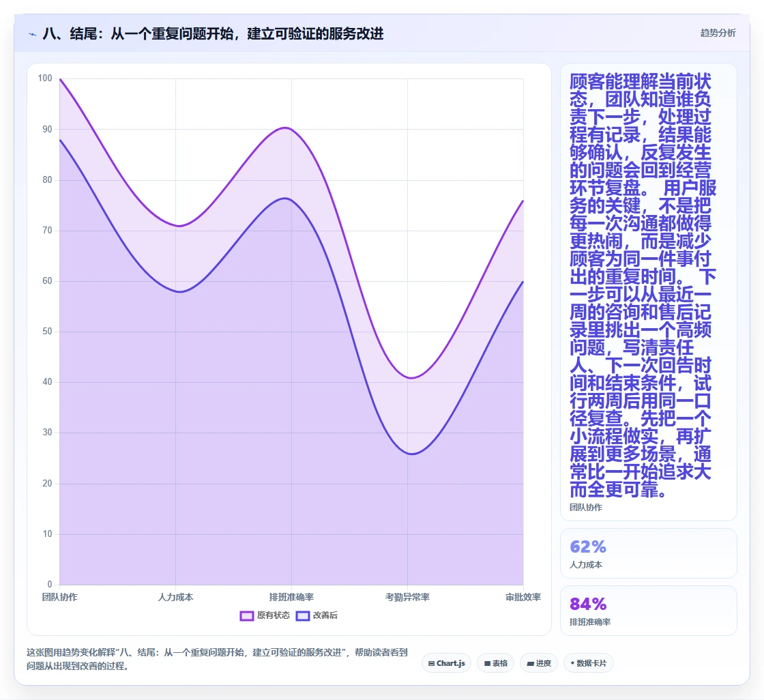This screenshot has height=700, width=764.
Task: Click the 0 y-axis tick value
Action: pyautogui.click(x=50, y=584)
